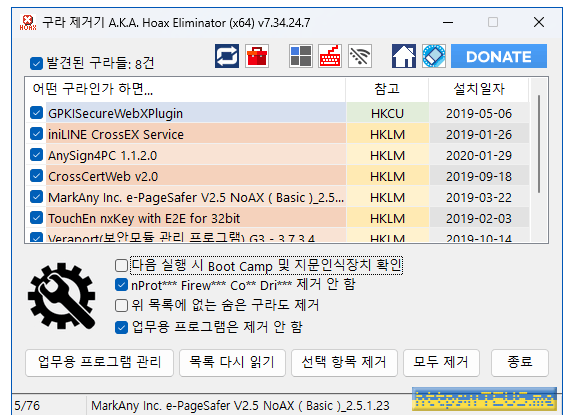Click the DONATE button
This screenshot has height=415, width=578.
coord(499,56)
